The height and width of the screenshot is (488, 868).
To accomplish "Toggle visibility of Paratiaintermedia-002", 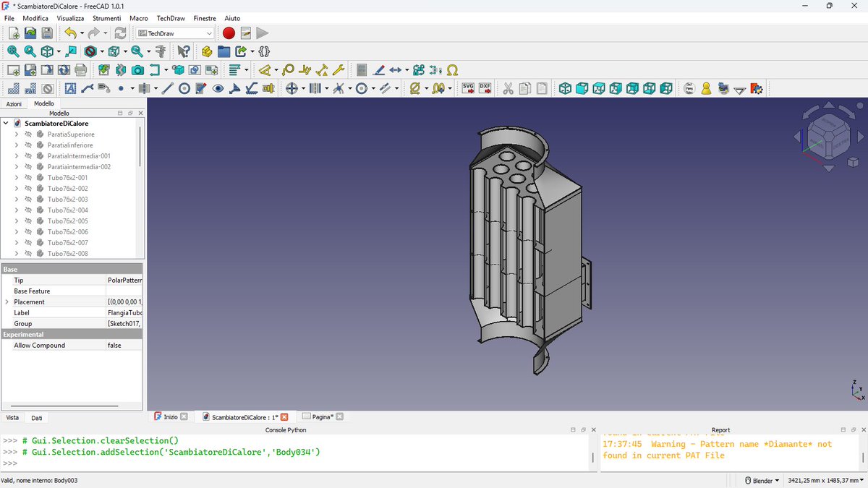I will tap(28, 167).
